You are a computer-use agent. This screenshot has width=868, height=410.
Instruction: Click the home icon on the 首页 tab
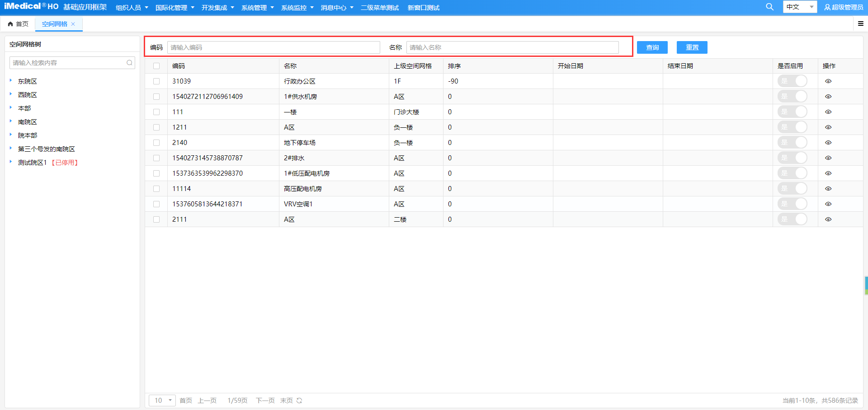coord(10,23)
